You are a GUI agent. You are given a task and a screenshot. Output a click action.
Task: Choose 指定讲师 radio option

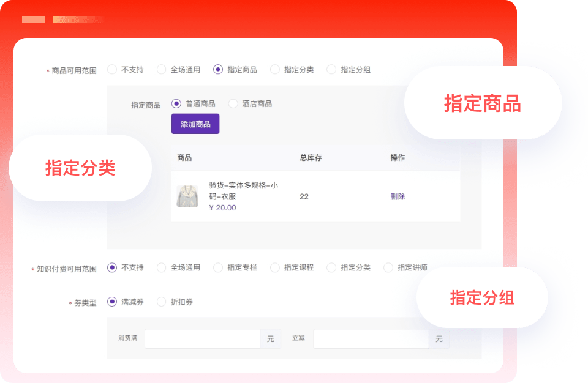(x=388, y=267)
